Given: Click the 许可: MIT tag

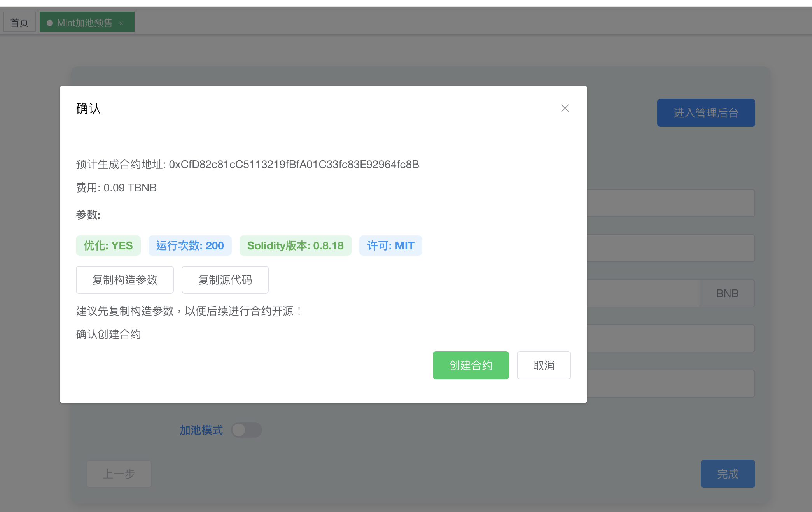Looking at the screenshot, I should click(390, 245).
